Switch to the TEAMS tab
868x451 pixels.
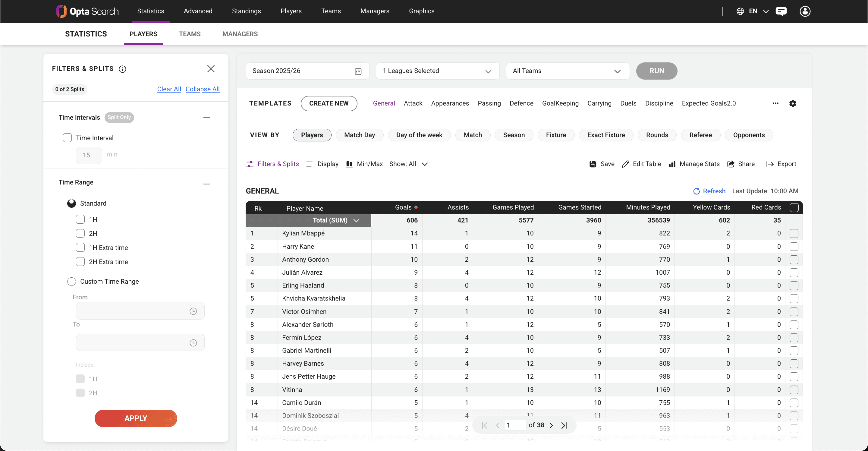click(x=190, y=34)
